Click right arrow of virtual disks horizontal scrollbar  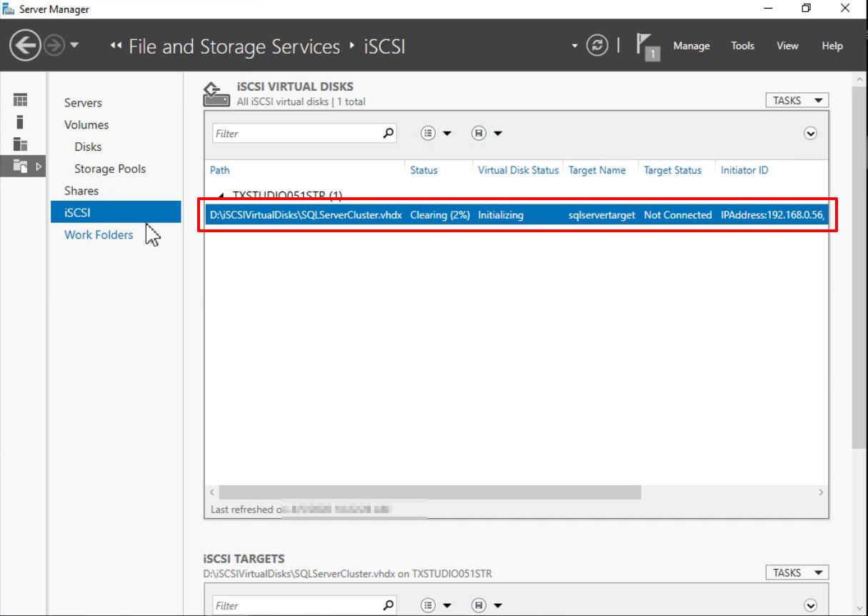coord(821,492)
